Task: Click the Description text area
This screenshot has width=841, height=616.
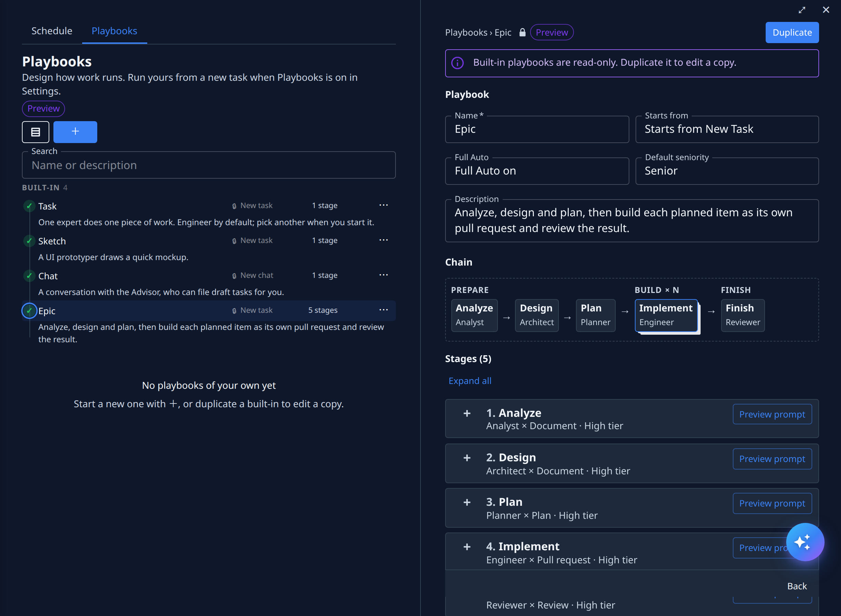Action: point(632,220)
